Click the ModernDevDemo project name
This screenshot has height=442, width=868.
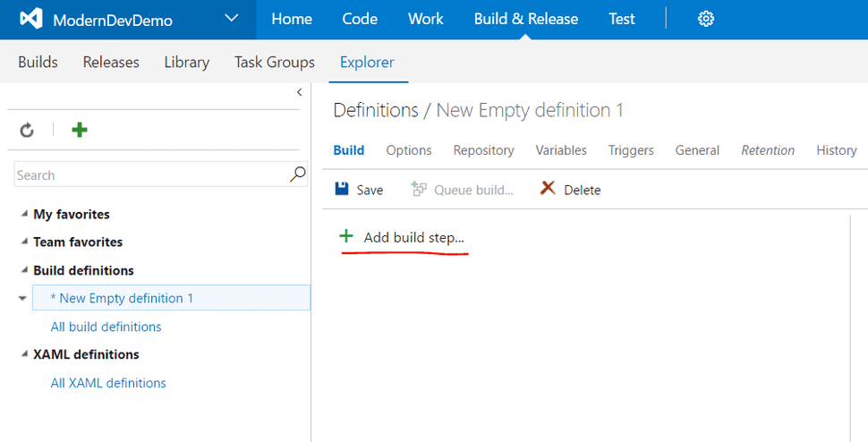click(113, 21)
